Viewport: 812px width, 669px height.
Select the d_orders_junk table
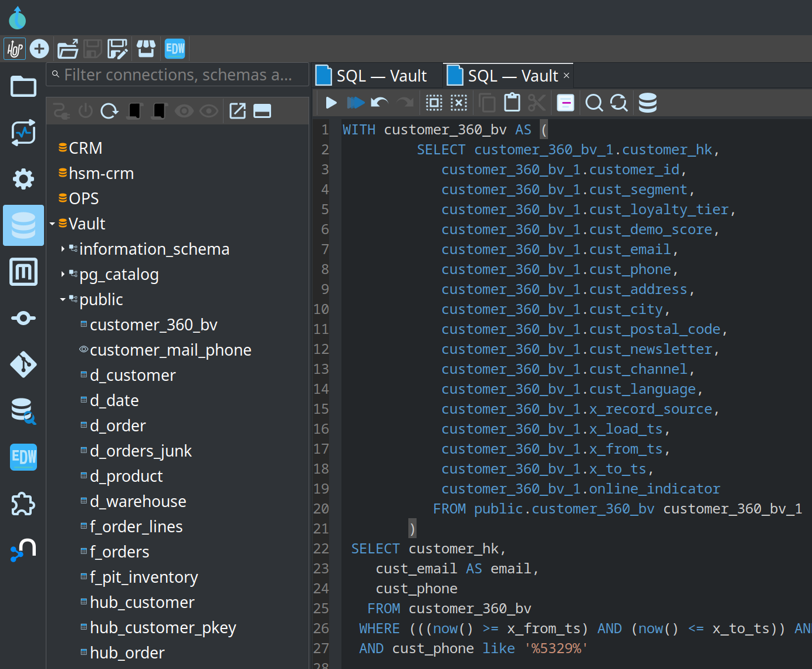point(141,451)
